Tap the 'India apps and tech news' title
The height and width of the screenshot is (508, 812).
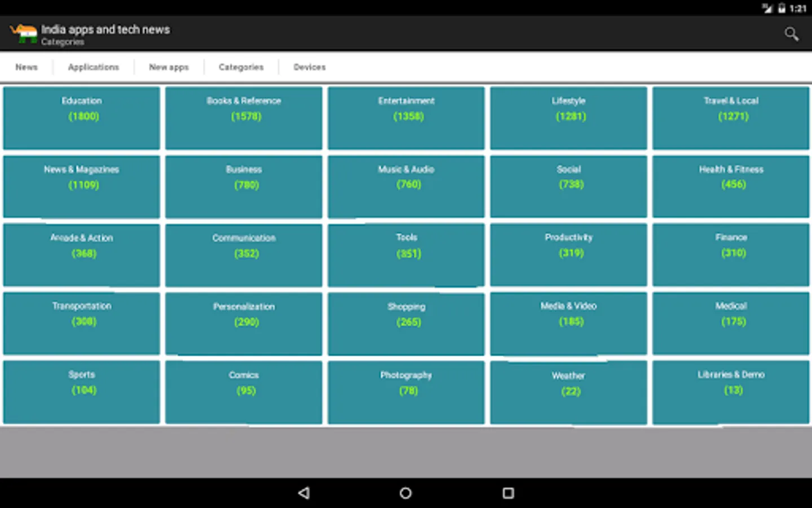tap(105, 29)
